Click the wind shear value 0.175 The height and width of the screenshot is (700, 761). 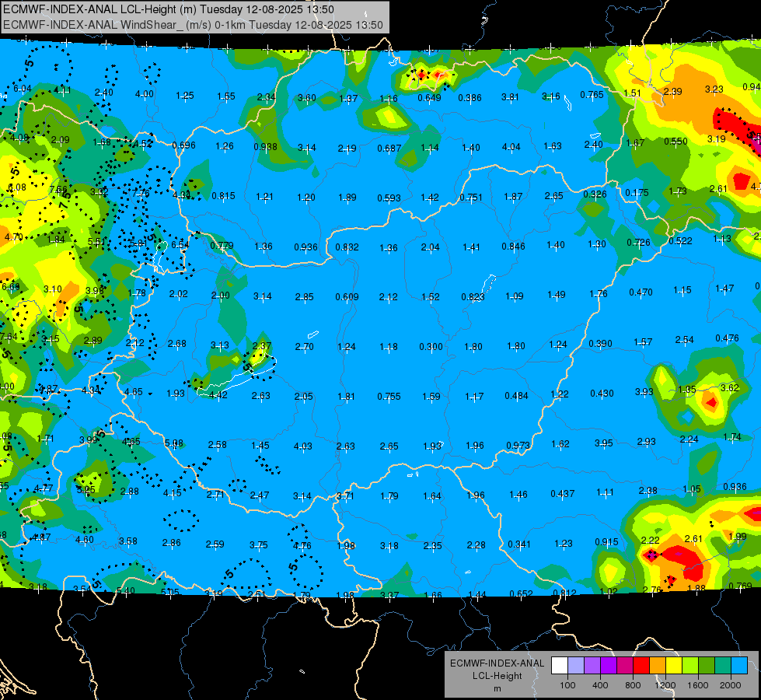[637, 193]
